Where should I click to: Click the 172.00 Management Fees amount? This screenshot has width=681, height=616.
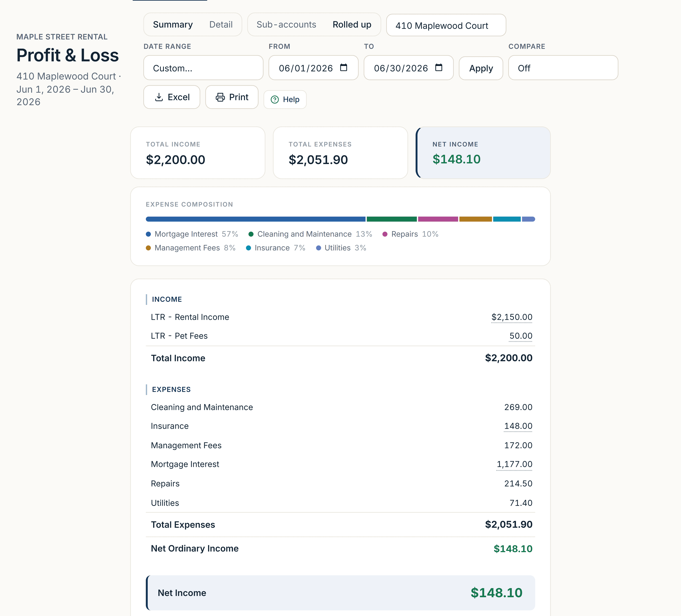(518, 445)
